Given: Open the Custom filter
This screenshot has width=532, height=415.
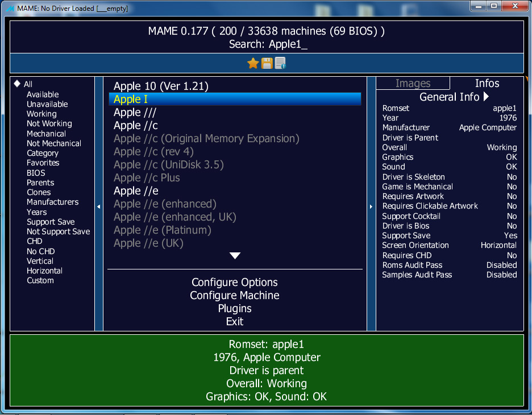Looking at the screenshot, I should click(x=40, y=281).
